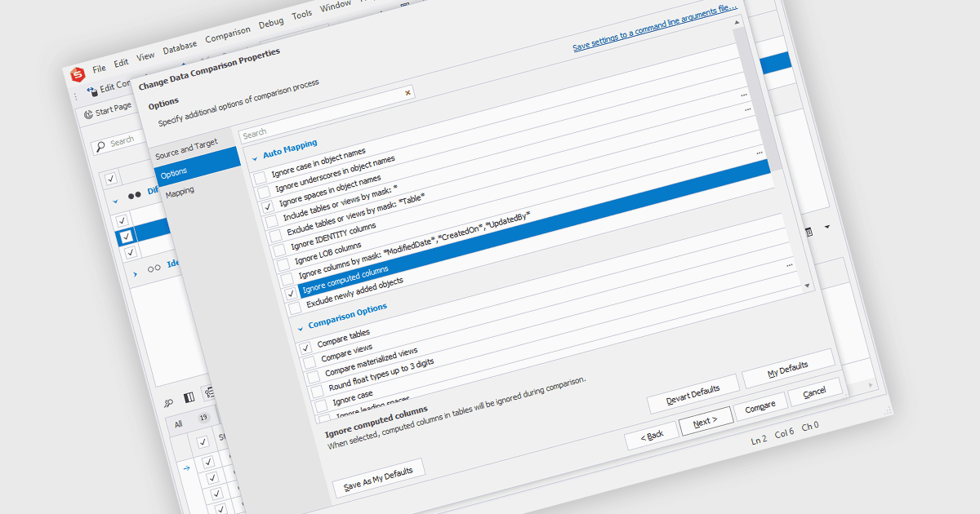
Task: Click the report icon at right window edge
Action: click(x=809, y=232)
